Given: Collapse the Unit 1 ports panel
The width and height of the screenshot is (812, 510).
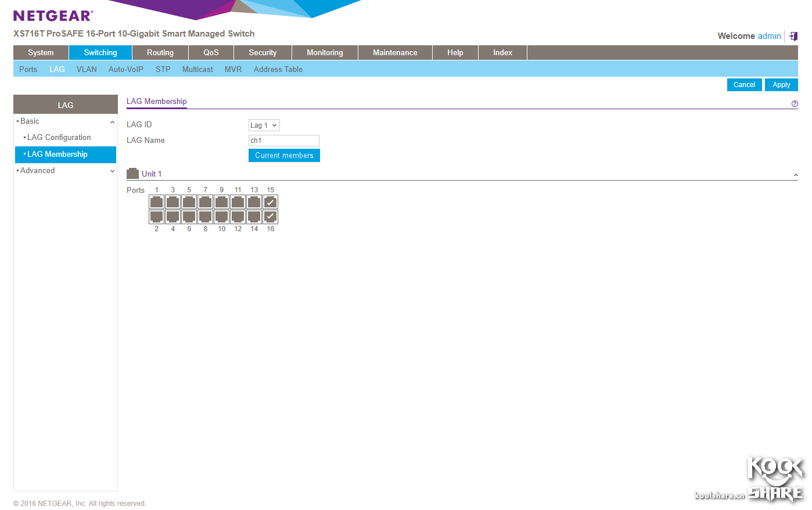Looking at the screenshot, I should 795,175.
